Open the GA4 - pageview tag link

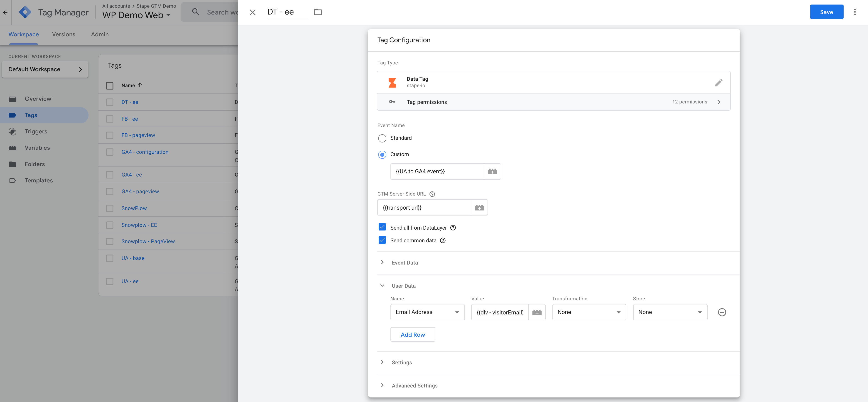tap(140, 191)
